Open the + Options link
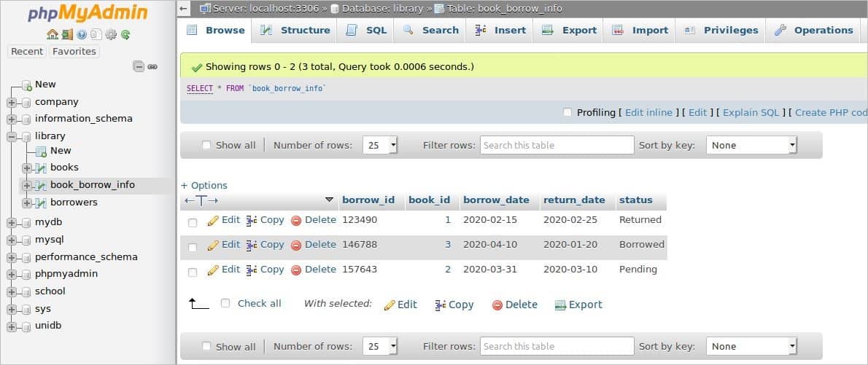 (204, 185)
